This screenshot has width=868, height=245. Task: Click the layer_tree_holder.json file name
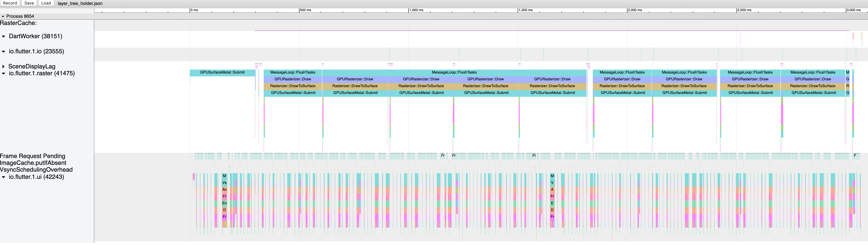pos(80,3)
